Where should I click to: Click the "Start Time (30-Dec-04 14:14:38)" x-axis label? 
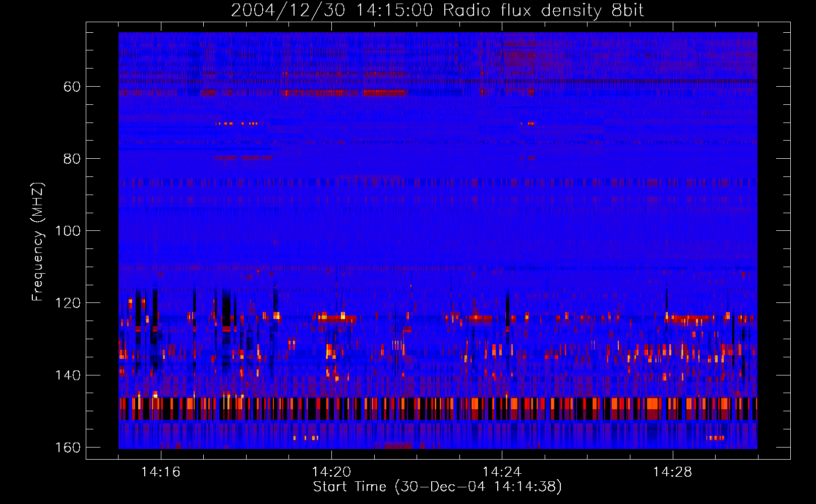[437, 487]
